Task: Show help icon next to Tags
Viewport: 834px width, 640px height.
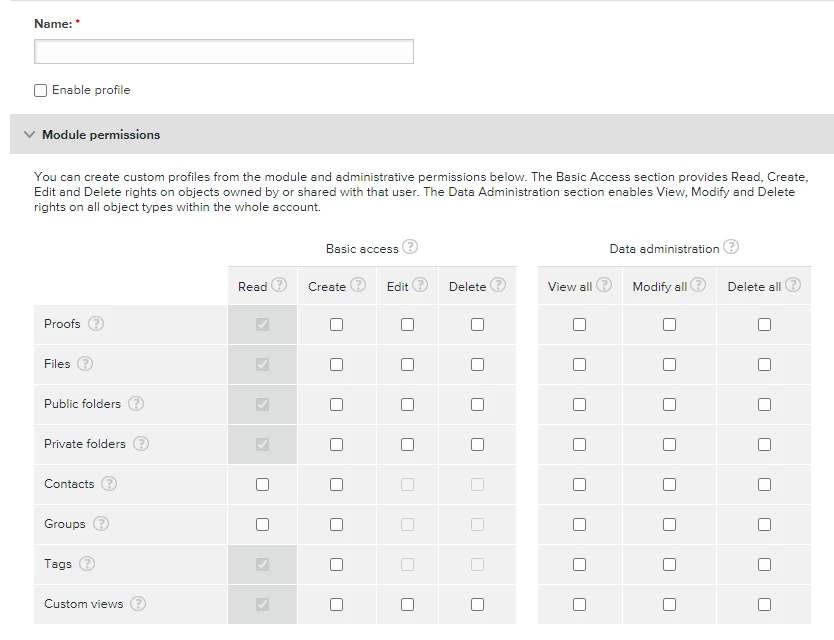Action: tap(87, 564)
